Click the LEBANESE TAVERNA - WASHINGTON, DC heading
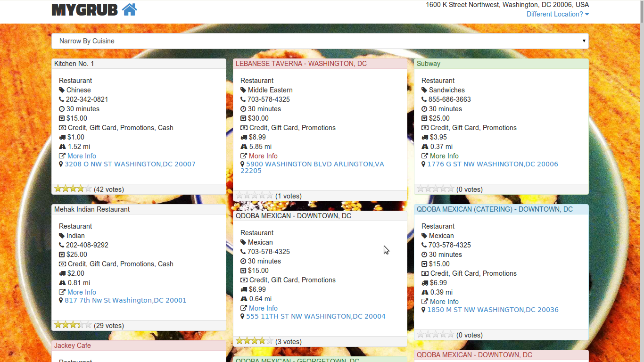 pyautogui.click(x=301, y=64)
